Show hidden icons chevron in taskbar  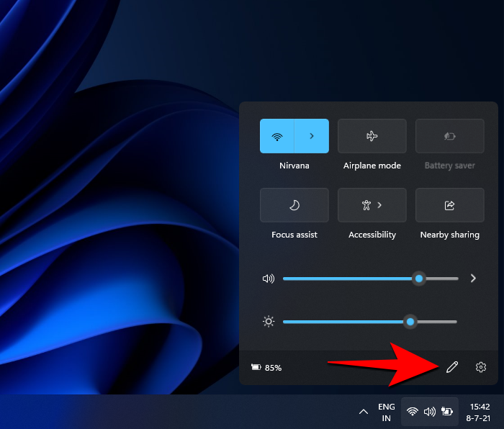pos(363,412)
